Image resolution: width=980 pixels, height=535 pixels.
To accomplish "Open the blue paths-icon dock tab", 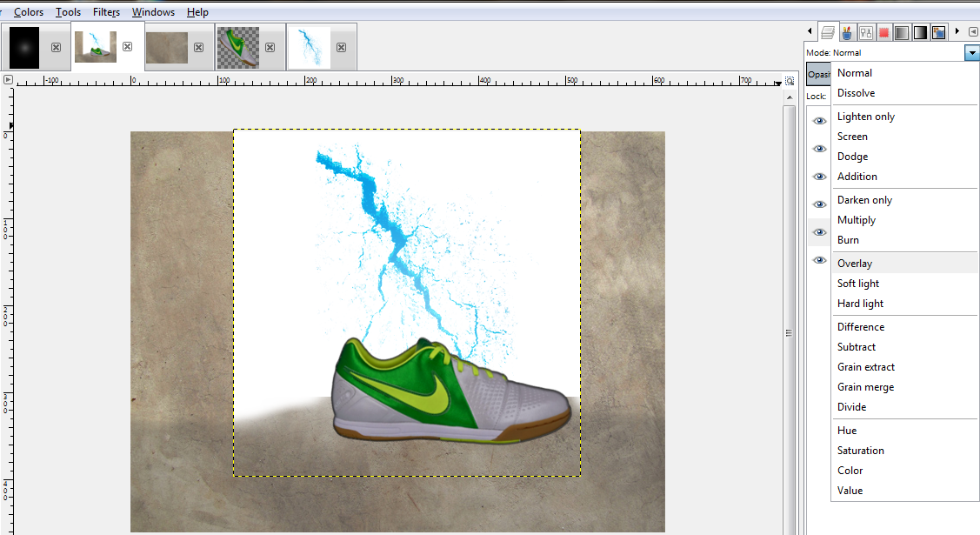I will (x=939, y=32).
